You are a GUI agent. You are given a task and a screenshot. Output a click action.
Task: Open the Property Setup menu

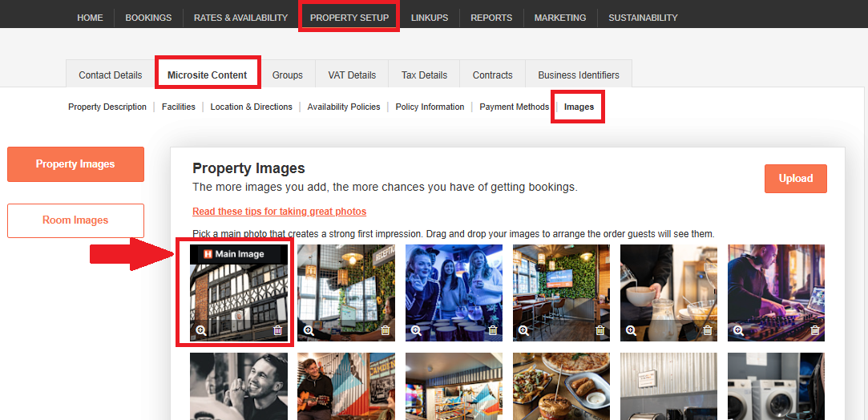pyautogui.click(x=349, y=18)
